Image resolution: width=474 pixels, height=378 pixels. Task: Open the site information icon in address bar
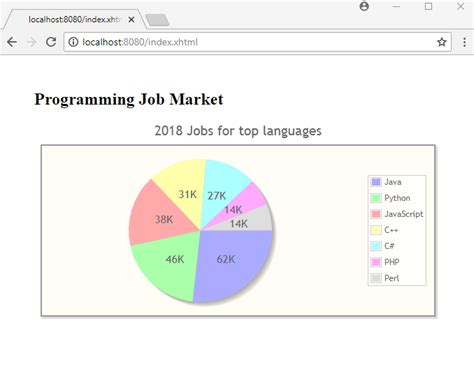pos(73,42)
